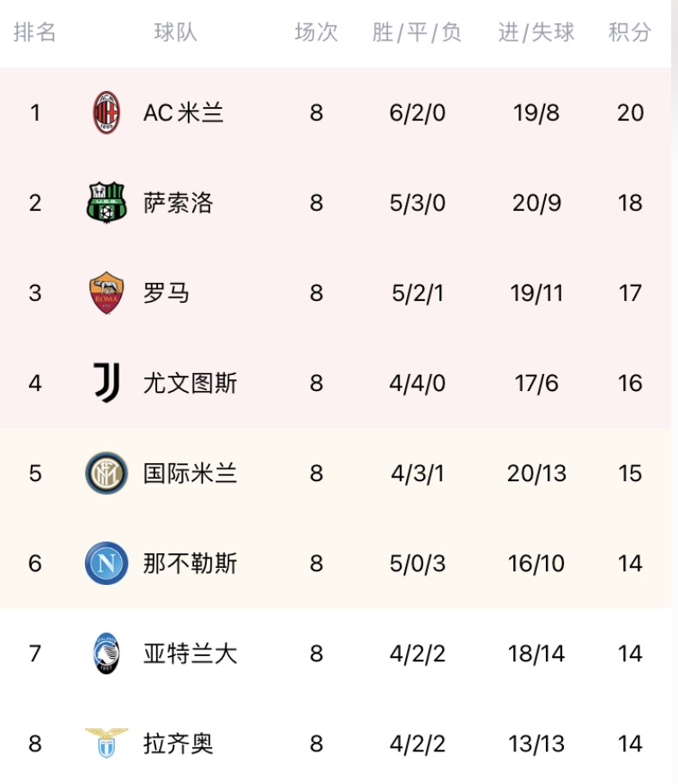Click the 球队 team column header
The image size is (678, 784).
[175, 32]
